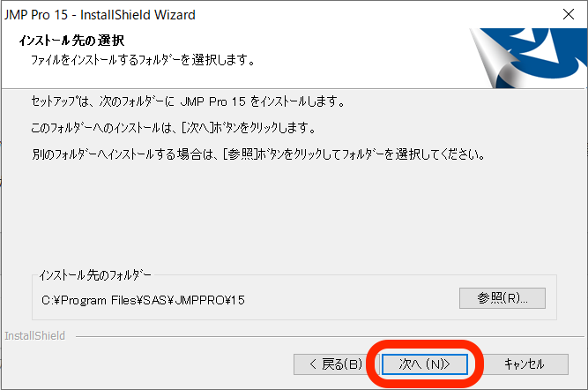Click the セットアップは、次のフォルダーに instruction line
Image resolution: width=588 pixels, height=390 pixels.
[x=188, y=101]
